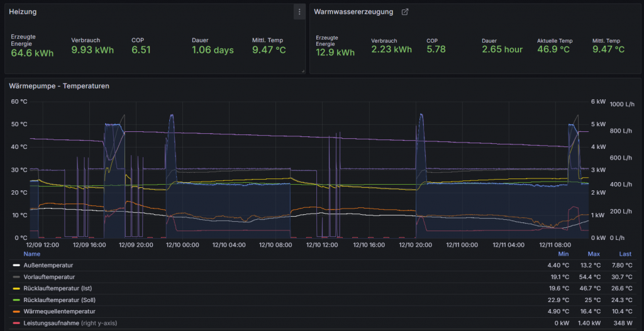Open color picker for yellow Rücklauftemperatur (Ist) marker

pyautogui.click(x=16, y=288)
